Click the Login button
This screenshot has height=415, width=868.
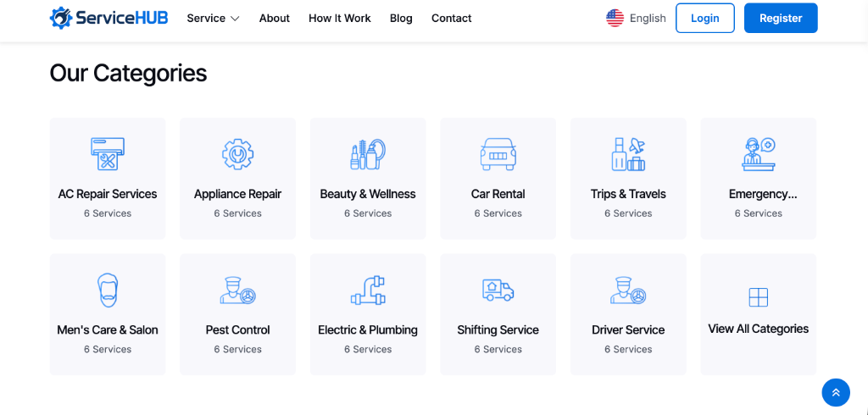tap(704, 19)
